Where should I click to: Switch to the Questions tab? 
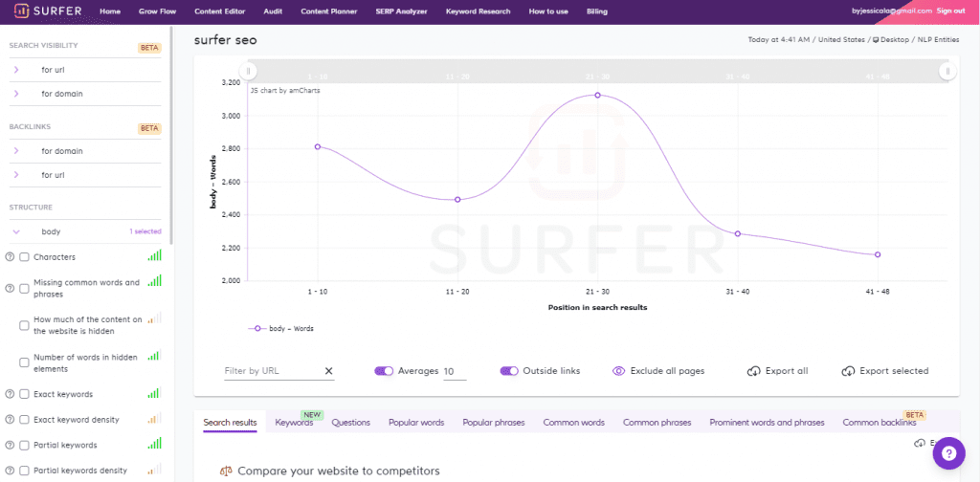click(350, 423)
